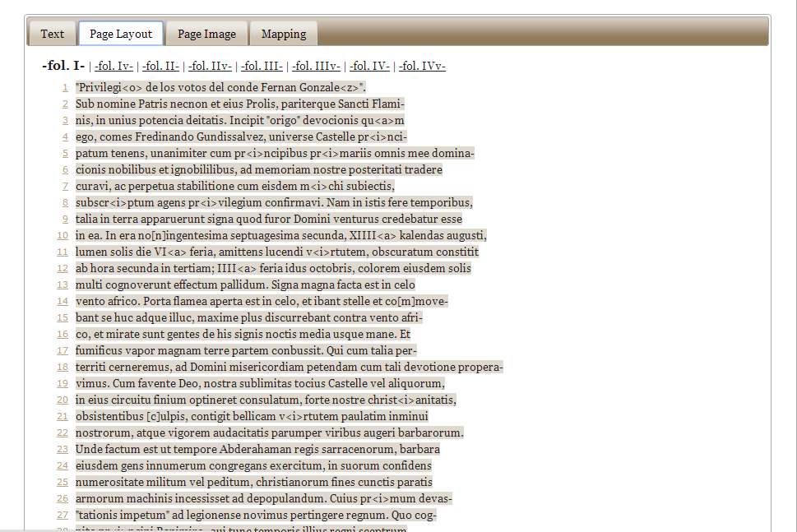This screenshot has height=532, width=797.
Task: Click line number 16
Action: pyautogui.click(x=63, y=335)
